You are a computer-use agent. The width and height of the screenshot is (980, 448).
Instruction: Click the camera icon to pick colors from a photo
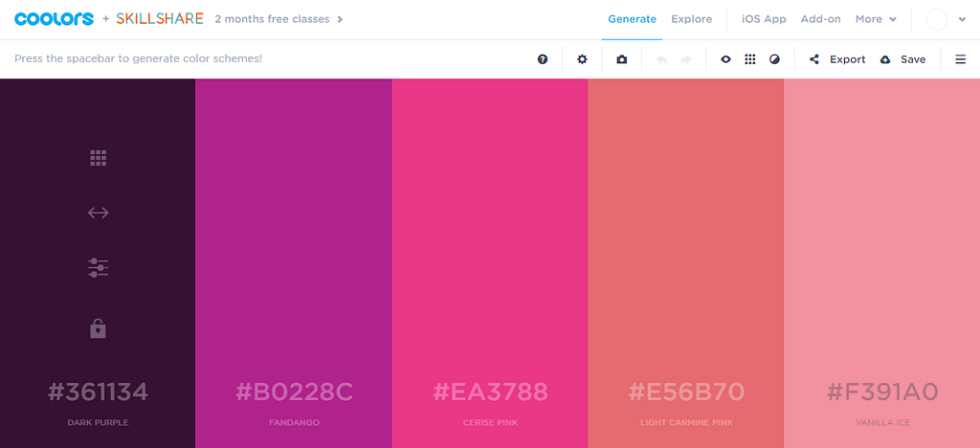pyautogui.click(x=621, y=59)
